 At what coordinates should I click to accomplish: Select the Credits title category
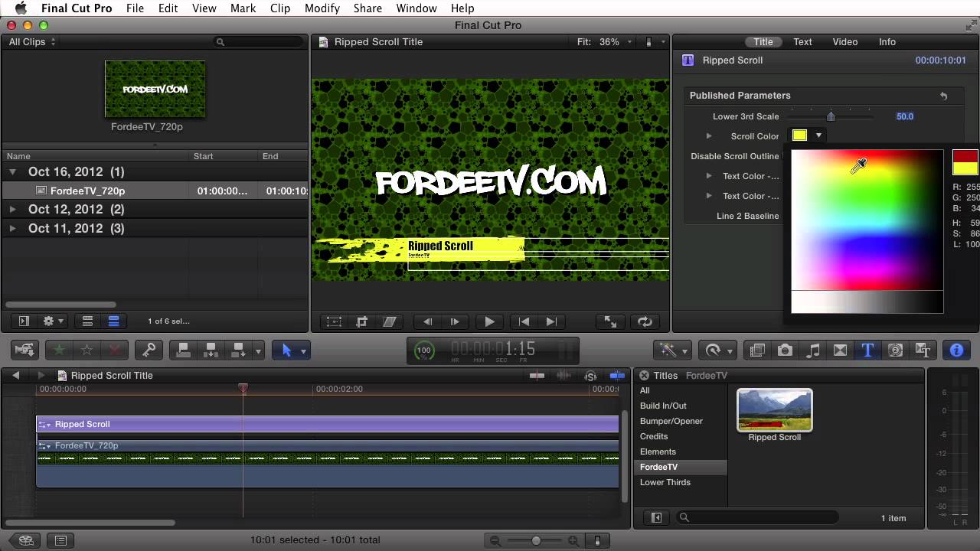coord(654,436)
